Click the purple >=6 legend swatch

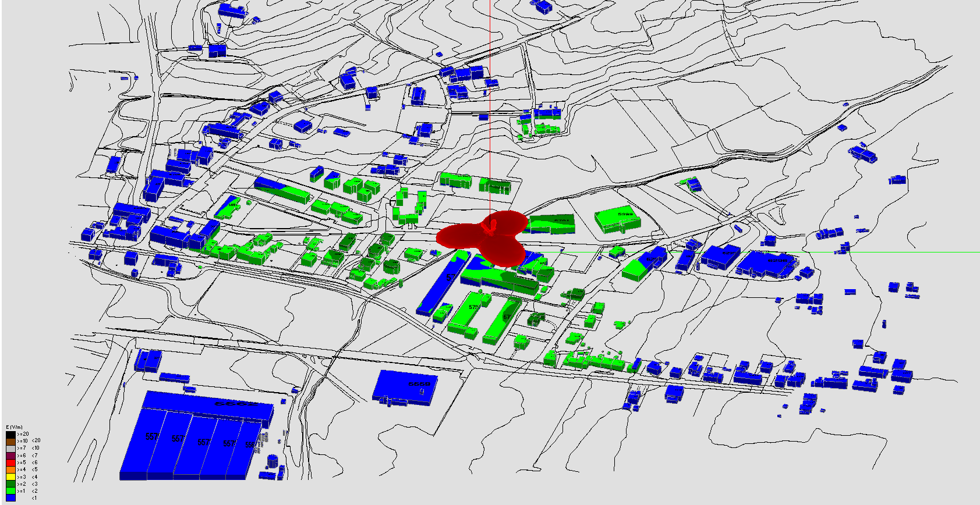click(x=10, y=456)
